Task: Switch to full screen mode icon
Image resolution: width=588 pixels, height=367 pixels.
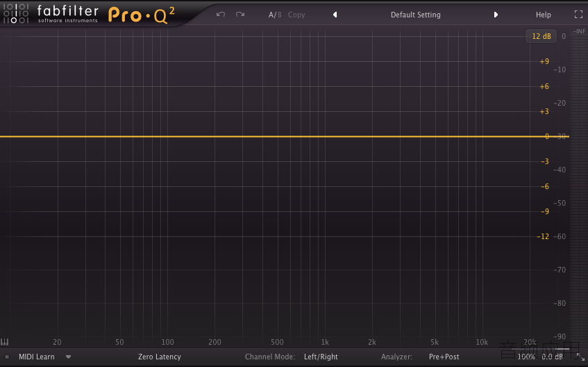Action: (578, 15)
